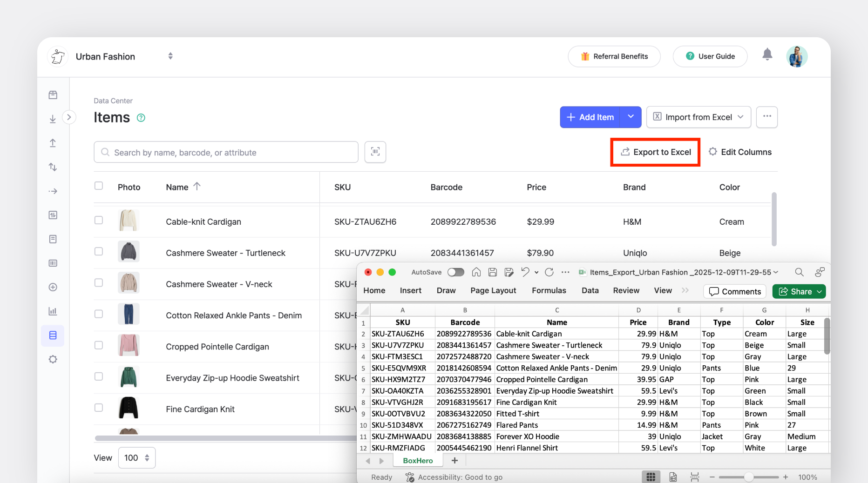Open the notifications bell

coord(767,55)
